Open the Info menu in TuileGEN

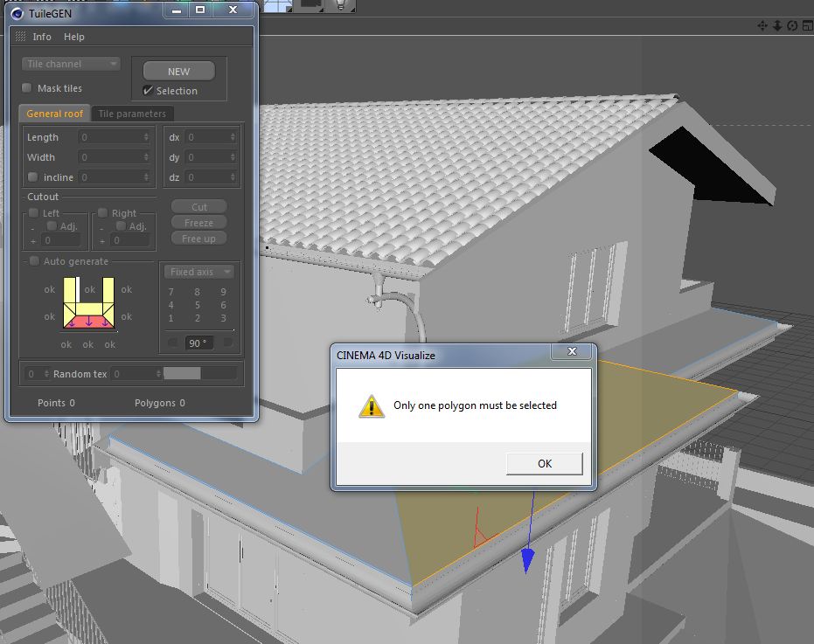pos(42,37)
